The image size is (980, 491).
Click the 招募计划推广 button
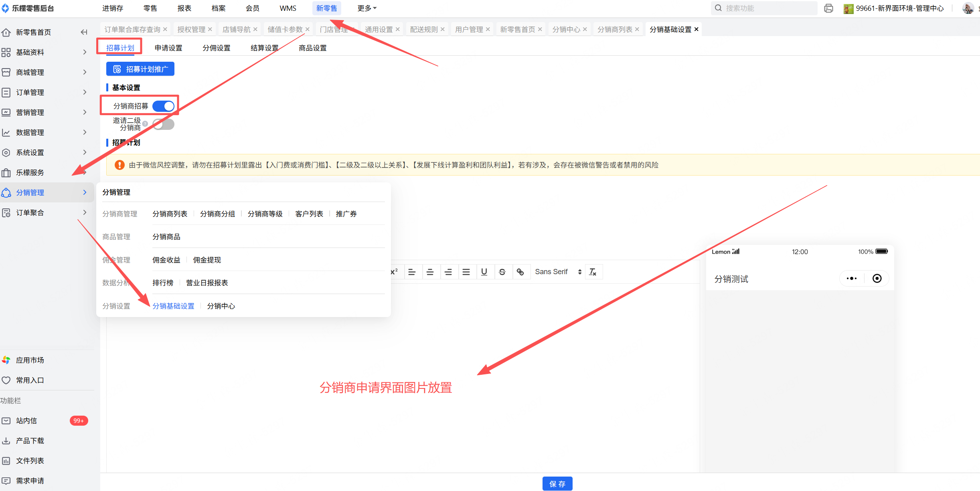click(140, 69)
